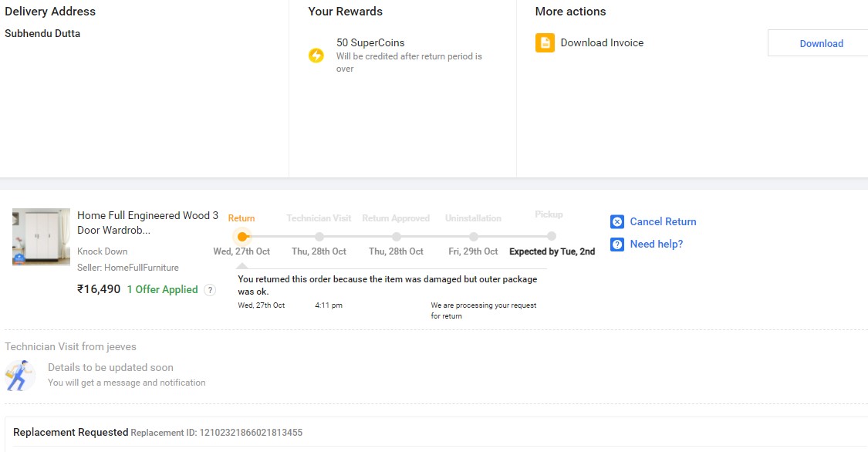Click the Seller: HomeFullFurniture text
Viewport: 868px width, 452px height.
(127, 268)
